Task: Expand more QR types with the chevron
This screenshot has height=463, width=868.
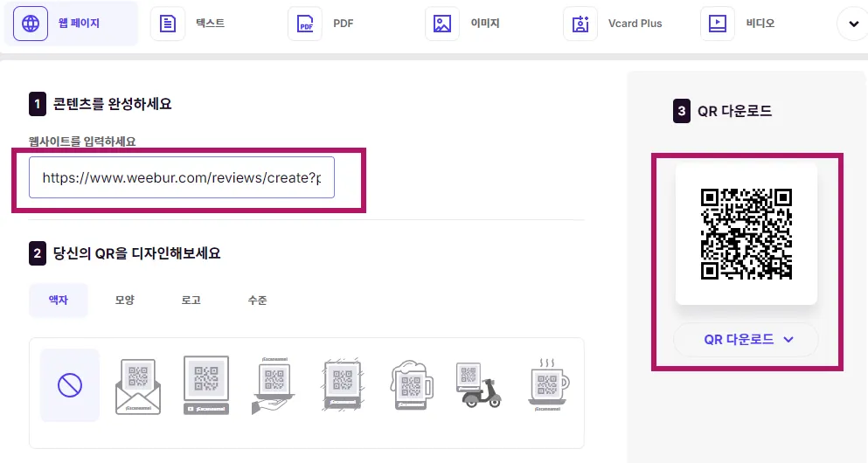Action: pyautogui.click(x=854, y=24)
